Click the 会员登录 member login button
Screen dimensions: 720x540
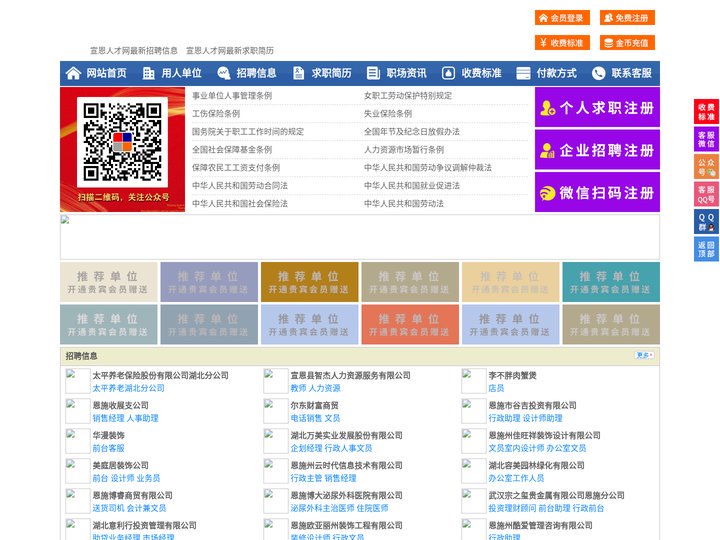(x=562, y=18)
